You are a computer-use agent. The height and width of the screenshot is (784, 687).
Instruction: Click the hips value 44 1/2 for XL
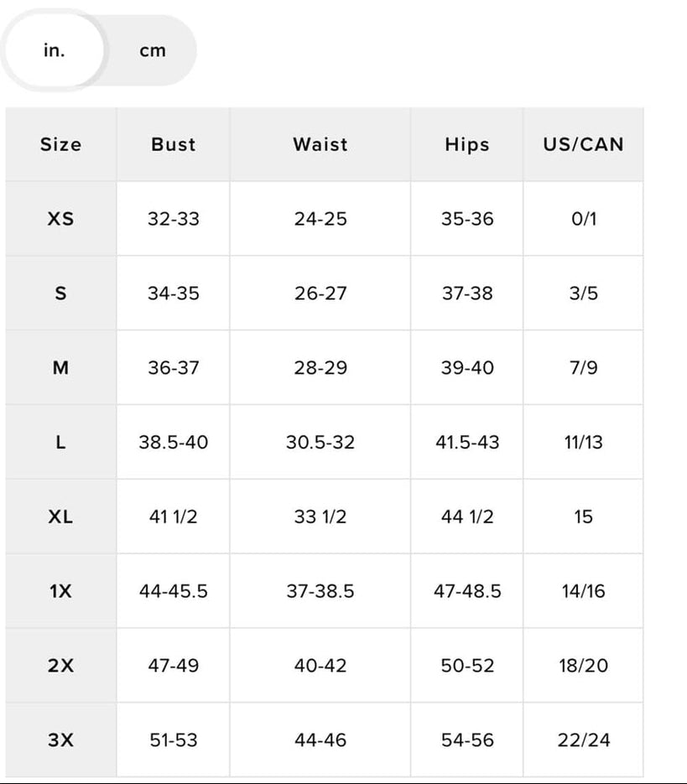(x=467, y=517)
